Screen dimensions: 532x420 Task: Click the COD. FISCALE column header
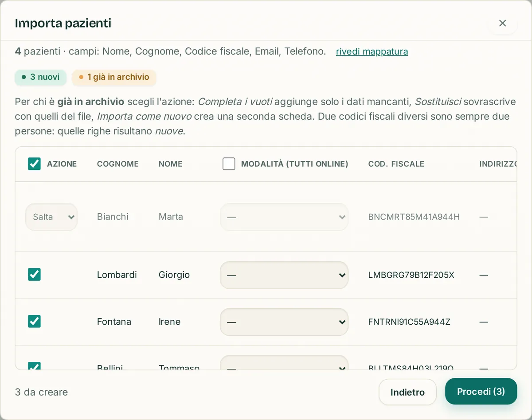396,164
